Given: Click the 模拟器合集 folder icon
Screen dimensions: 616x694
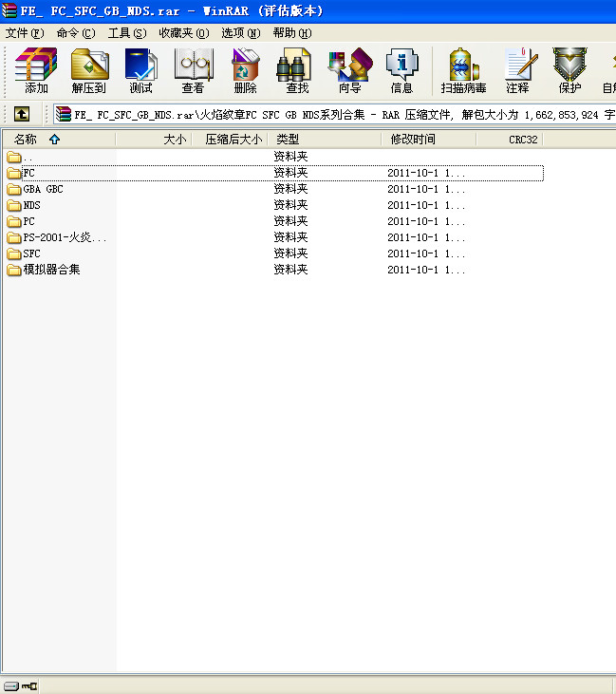Looking at the screenshot, I should tap(13, 270).
